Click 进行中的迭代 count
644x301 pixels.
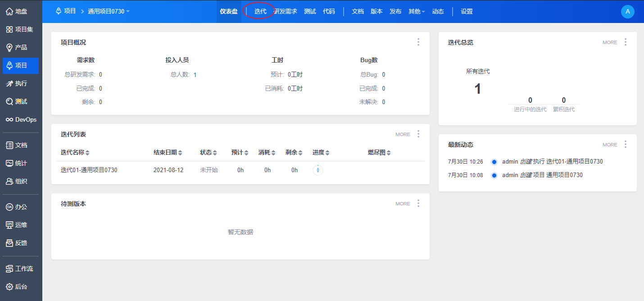(530, 100)
